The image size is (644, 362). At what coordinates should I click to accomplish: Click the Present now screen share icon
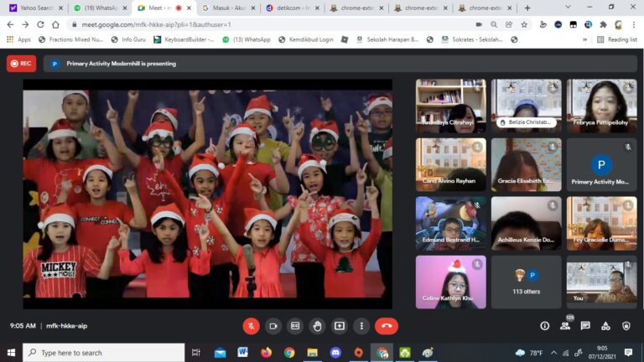(340, 326)
